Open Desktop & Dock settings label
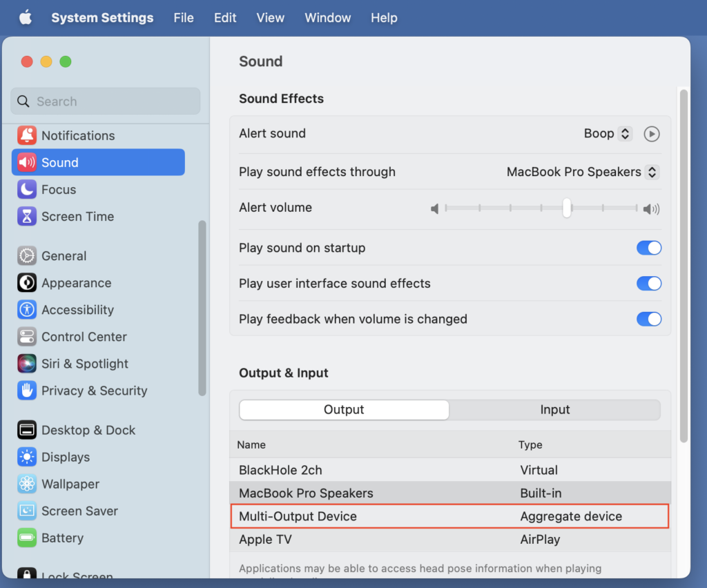This screenshot has height=588, width=707. (x=88, y=430)
